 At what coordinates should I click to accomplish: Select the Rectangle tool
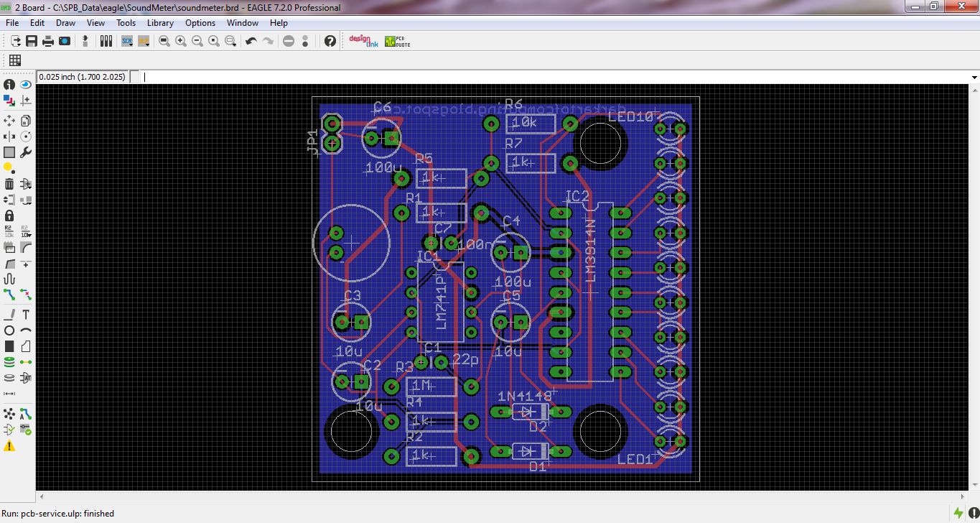tap(9, 346)
